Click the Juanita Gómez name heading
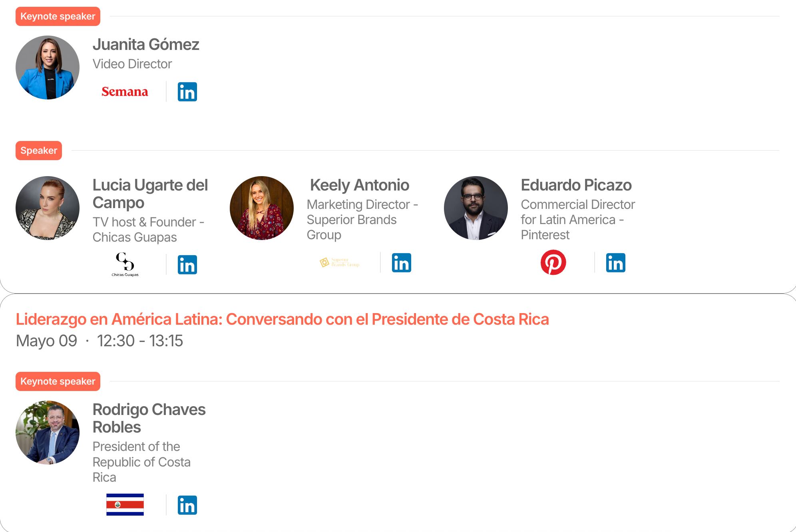The width and height of the screenshot is (796, 532). [x=146, y=44]
